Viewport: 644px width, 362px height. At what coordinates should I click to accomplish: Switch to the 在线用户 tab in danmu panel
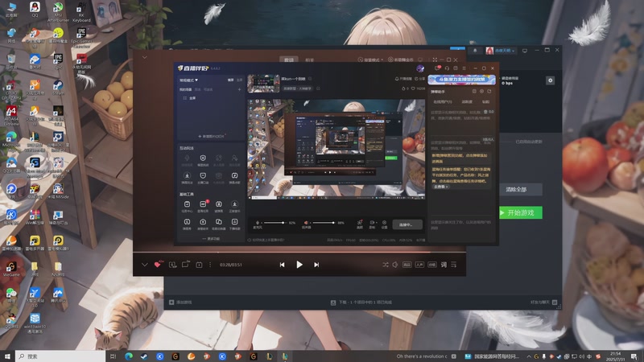(x=442, y=101)
